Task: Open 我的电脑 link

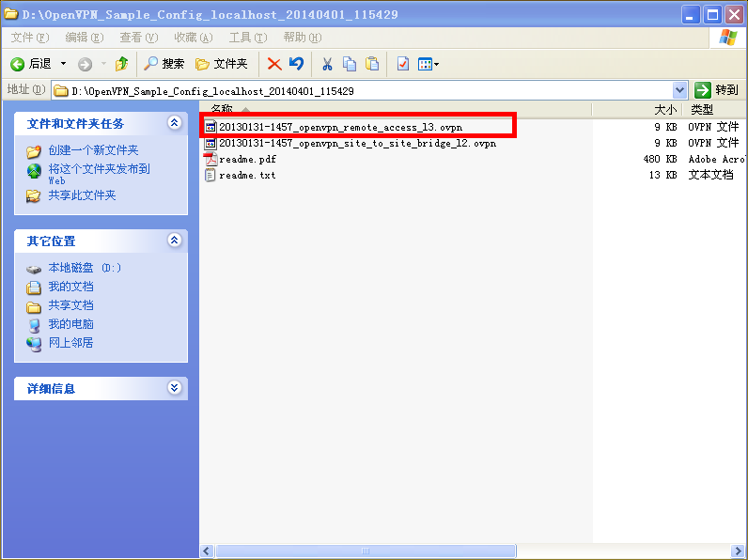Action: (x=70, y=324)
